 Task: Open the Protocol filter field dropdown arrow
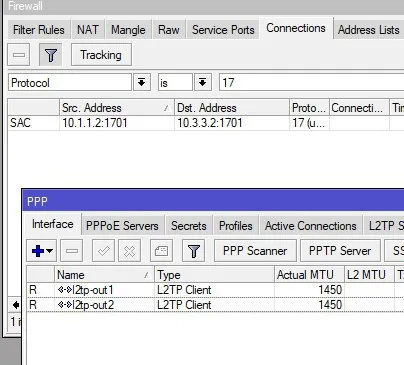tap(142, 82)
